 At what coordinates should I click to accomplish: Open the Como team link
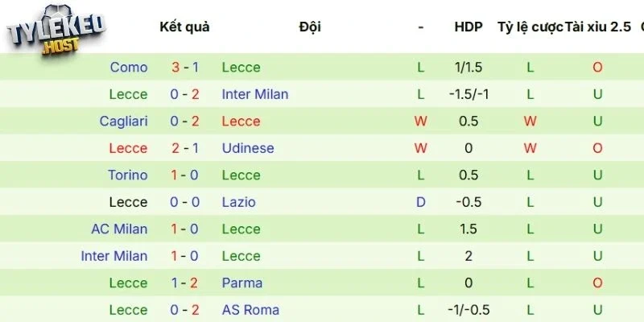(x=128, y=68)
